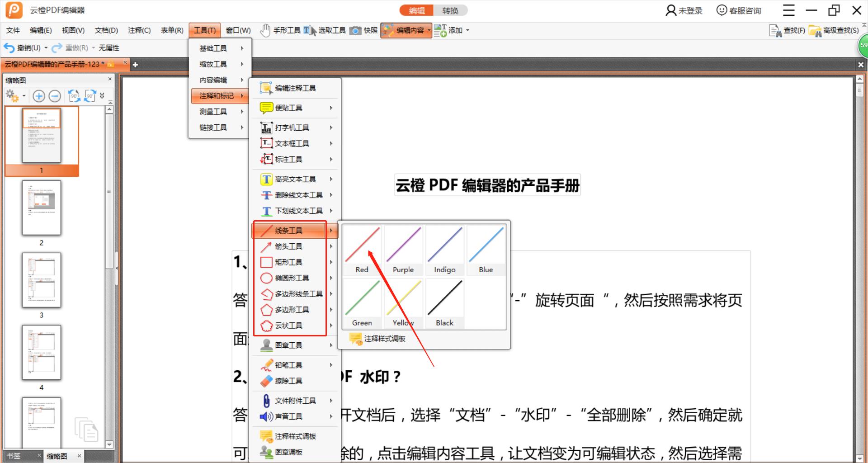
Task: Expand the 撤销(U) undo dropdown arrow
Action: 45,47
